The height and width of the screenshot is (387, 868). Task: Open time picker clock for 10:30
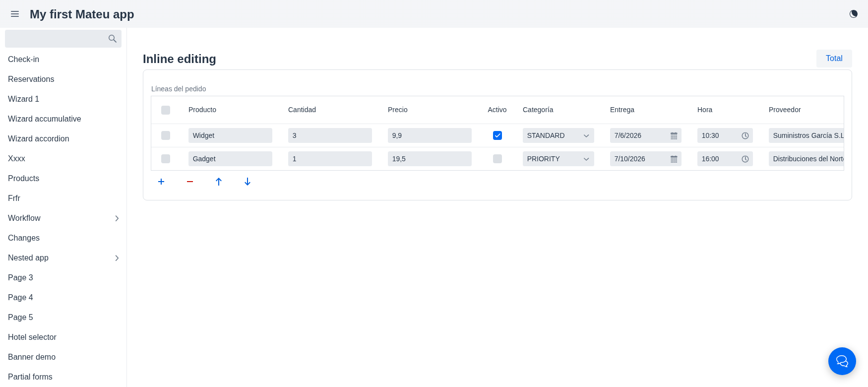(x=745, y=135)
